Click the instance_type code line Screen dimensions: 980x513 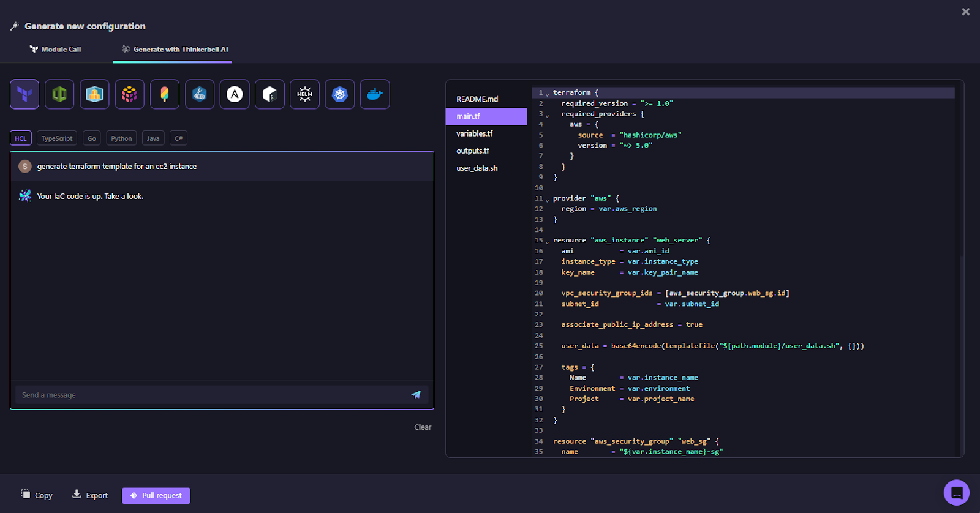click(630, 261)
